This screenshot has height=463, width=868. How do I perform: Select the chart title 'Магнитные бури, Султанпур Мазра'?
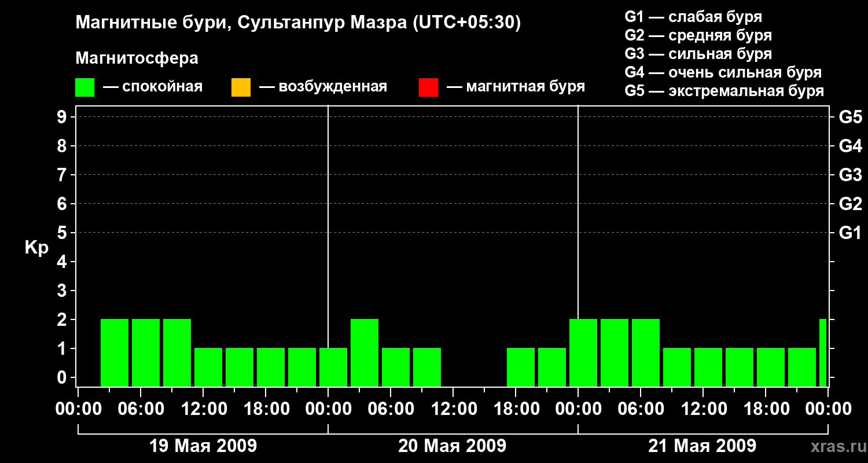tap(240, 23)
